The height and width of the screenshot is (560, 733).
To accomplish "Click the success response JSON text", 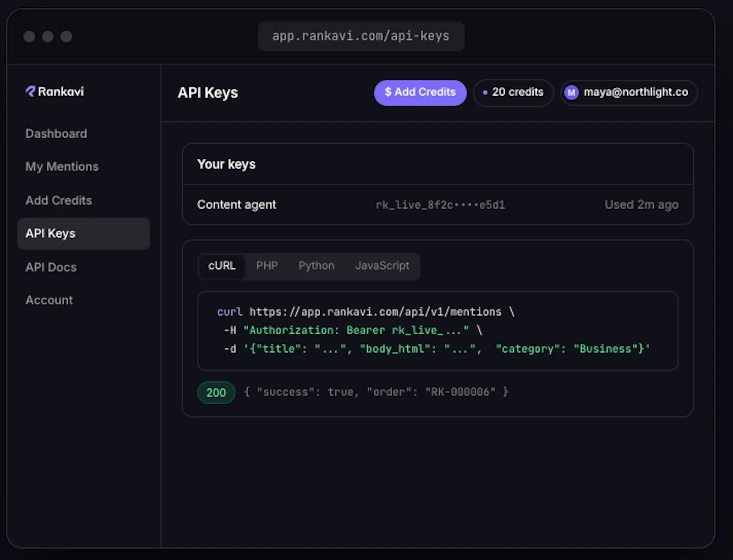I will point(376,392).
